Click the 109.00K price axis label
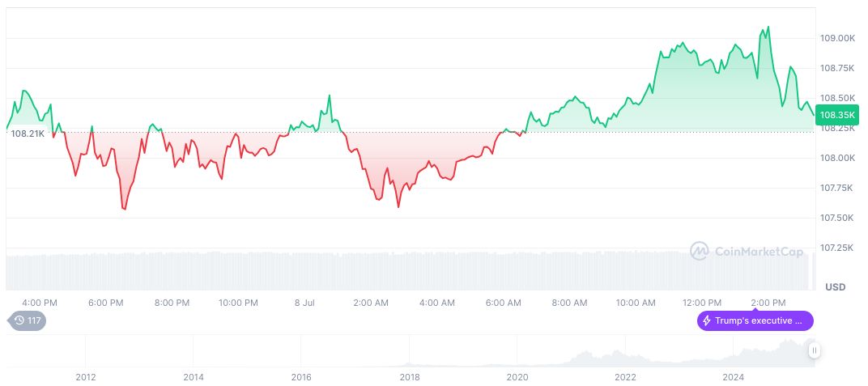The height and width of the screenshot is (386, 868). (x=838, y=38)
